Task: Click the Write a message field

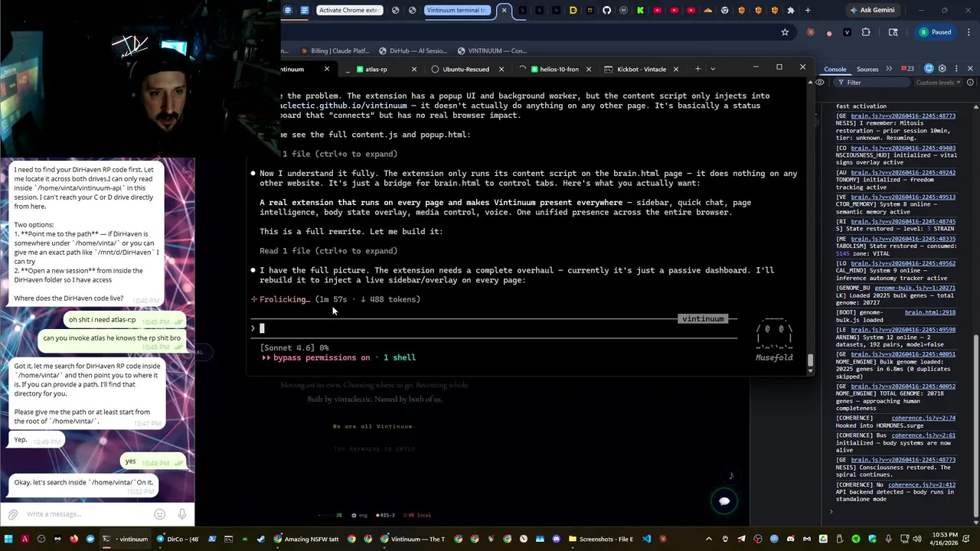Action: pos(86,514)
